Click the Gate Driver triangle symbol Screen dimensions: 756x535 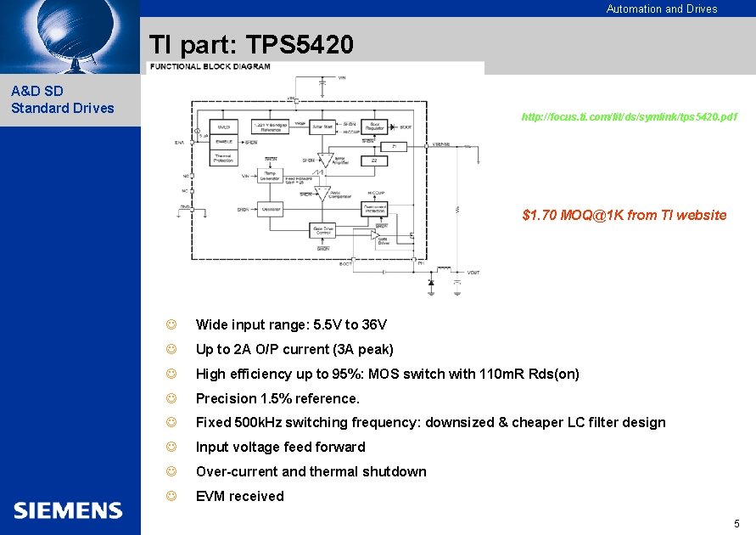[375, 235]
